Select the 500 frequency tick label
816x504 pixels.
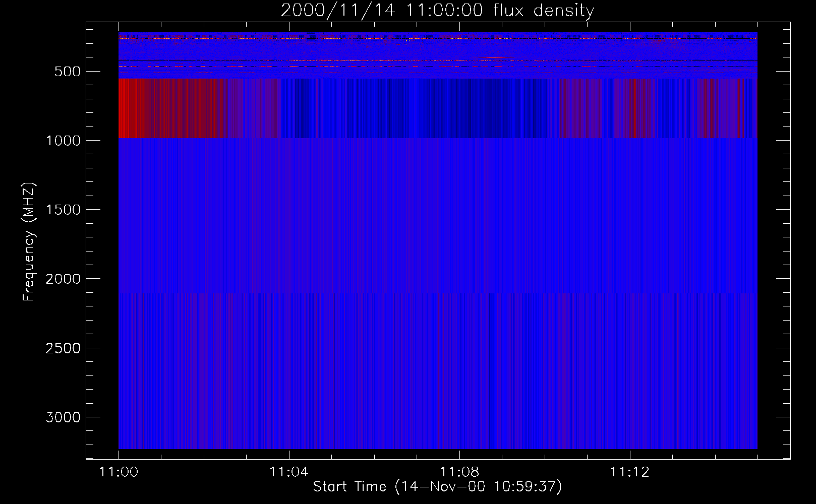pyautogui.click(x=68, y=72)
